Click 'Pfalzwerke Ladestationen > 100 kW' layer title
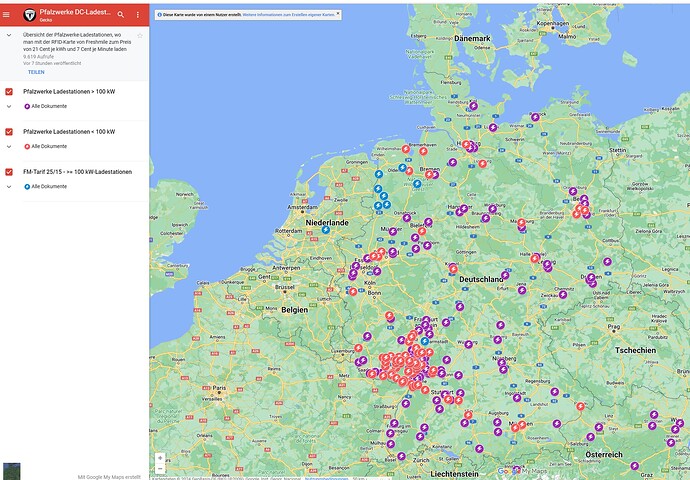The height and width of the screenshot is (480, 690). click(x=69, y=92)
